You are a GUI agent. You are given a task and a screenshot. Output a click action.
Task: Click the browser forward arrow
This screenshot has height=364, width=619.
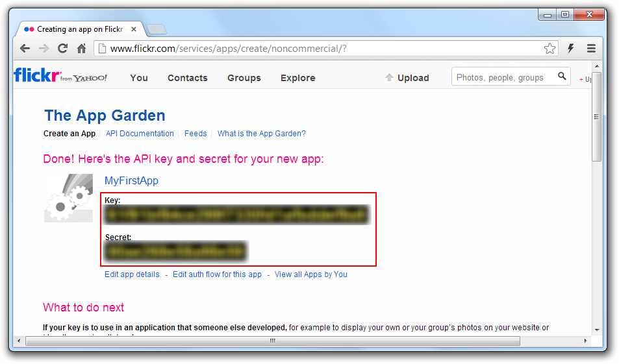(x=44, y=49)
